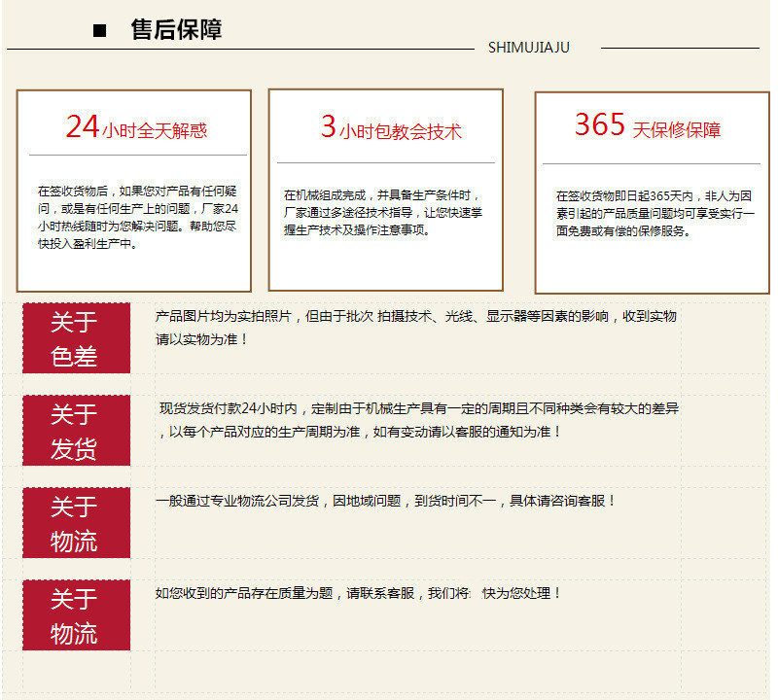Click the large red number 365
Viewport: 778px width, 700px height.
coord(599,124)
